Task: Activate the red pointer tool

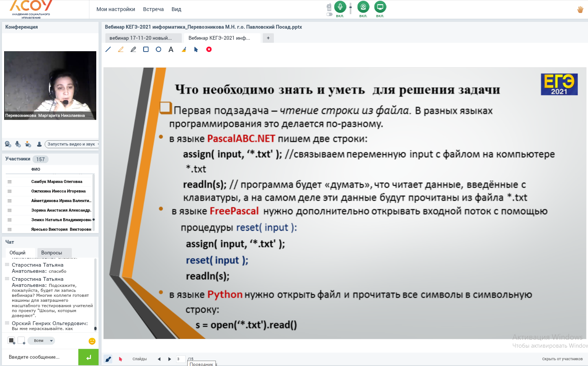Action: [x=120, y=359]
